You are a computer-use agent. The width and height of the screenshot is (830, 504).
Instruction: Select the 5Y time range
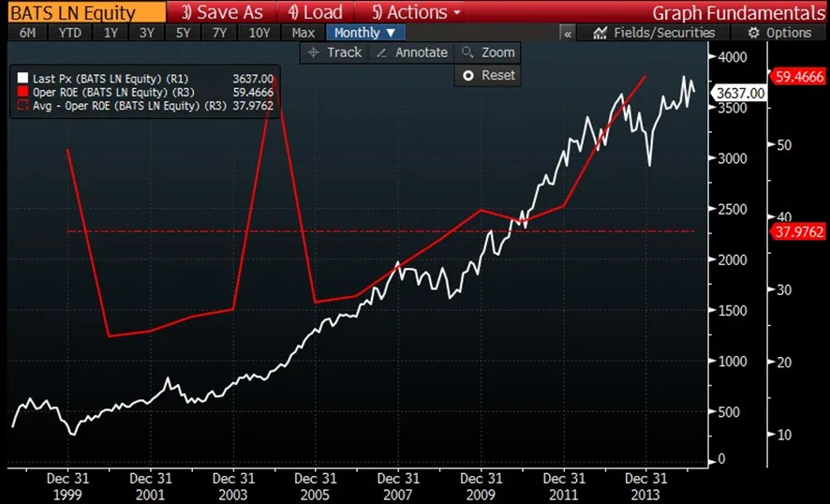coord(183,33)
